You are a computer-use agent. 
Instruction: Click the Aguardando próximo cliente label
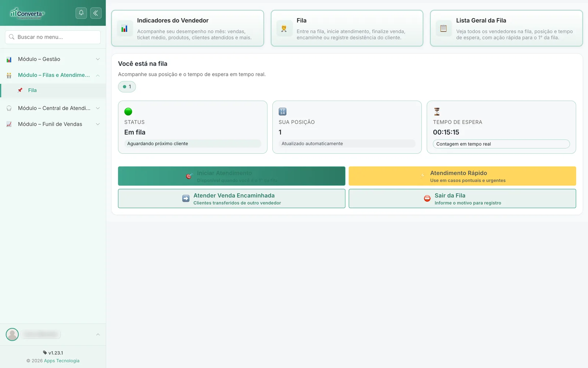click(x=193, y=144)
